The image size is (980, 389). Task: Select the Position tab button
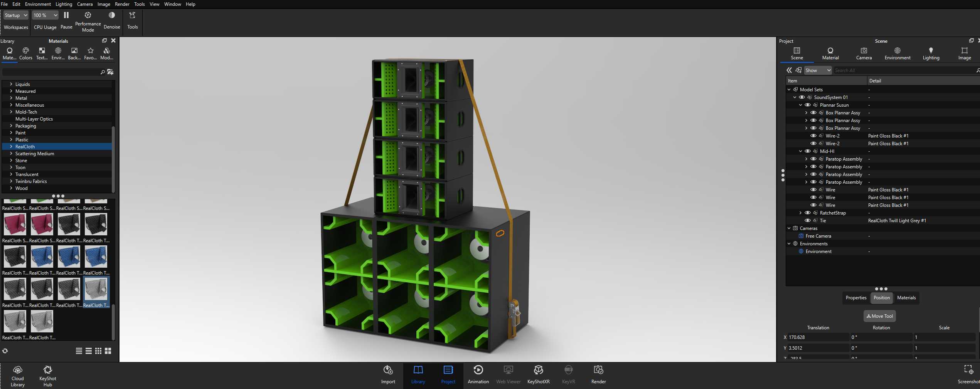(x=882, y=298)
